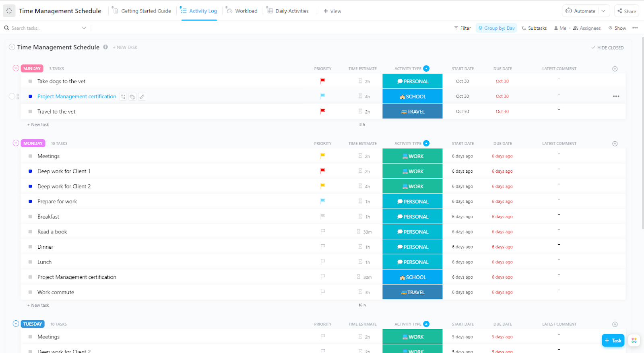Add a column with Sunday's plus icon
This screenshot has width=644, height=353.
[x=615, y=69]
